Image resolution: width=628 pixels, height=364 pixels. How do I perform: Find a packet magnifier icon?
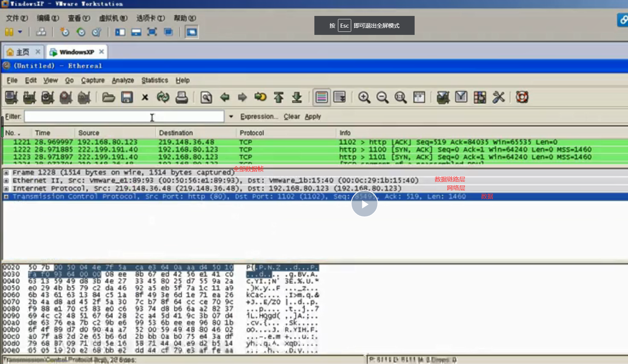point(206,97)
